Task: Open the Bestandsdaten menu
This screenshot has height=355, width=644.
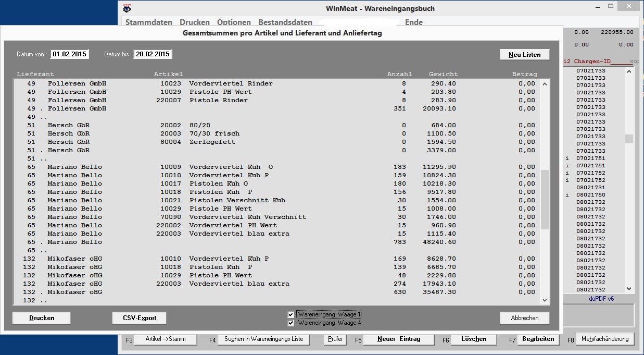Action: coord(285,22)
